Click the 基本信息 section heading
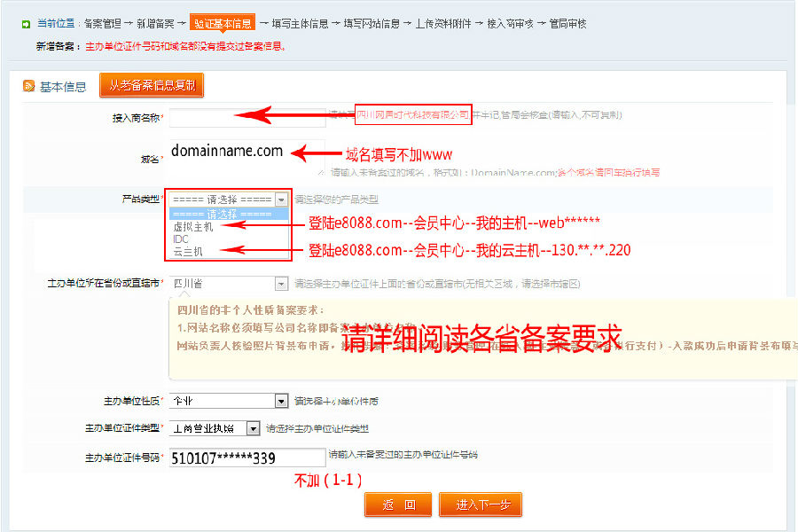798x532 pixels. pos(63,87)
